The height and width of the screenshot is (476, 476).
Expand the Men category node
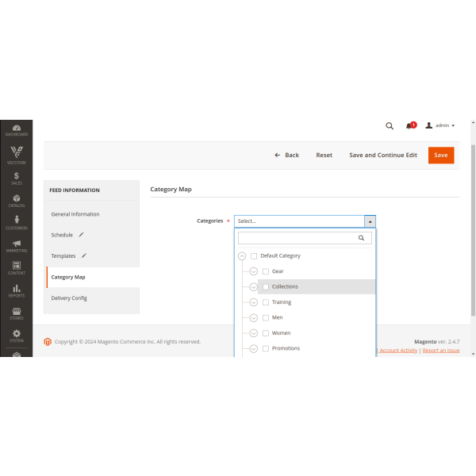coord(254,317)
